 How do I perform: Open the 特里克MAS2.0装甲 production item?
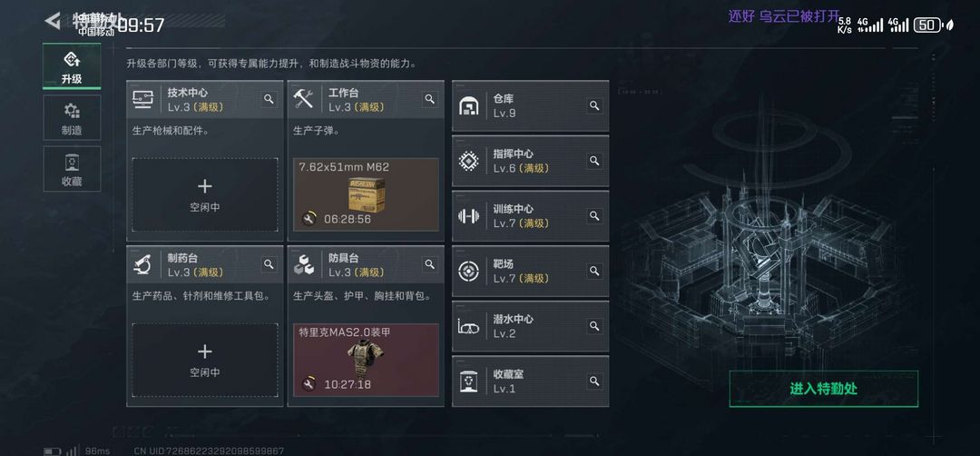click(x=367, y=360)
